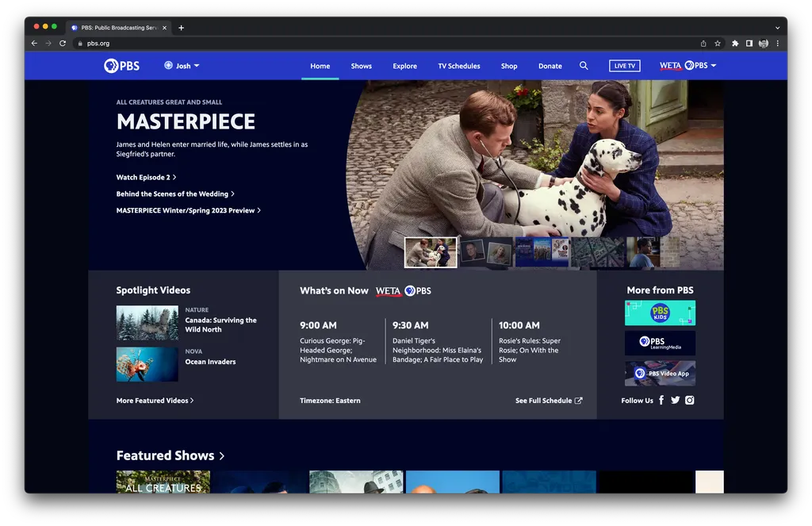The height and width of the screenshot is (526, 812).
Task: Click the green macOS maximize button
Action: coord(54,26)
